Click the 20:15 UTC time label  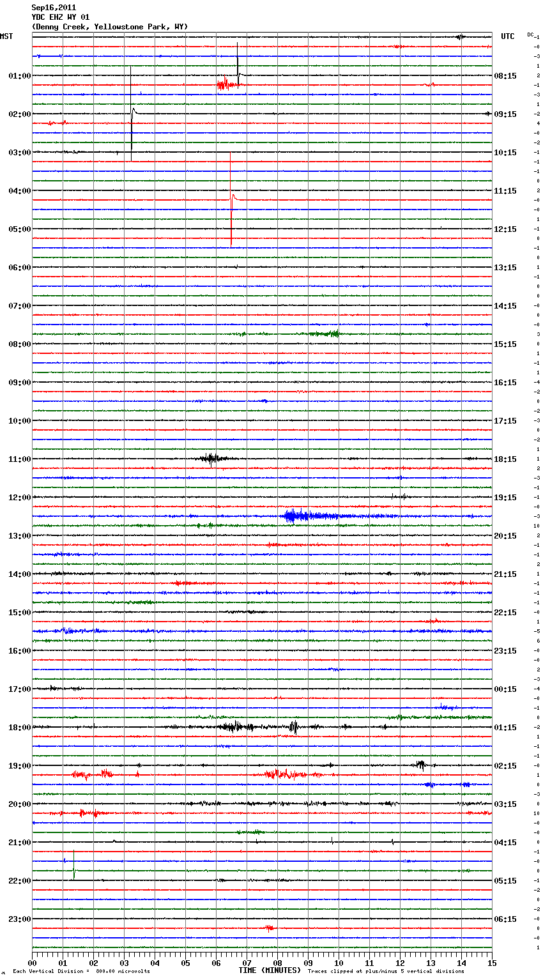coord(505,536)
